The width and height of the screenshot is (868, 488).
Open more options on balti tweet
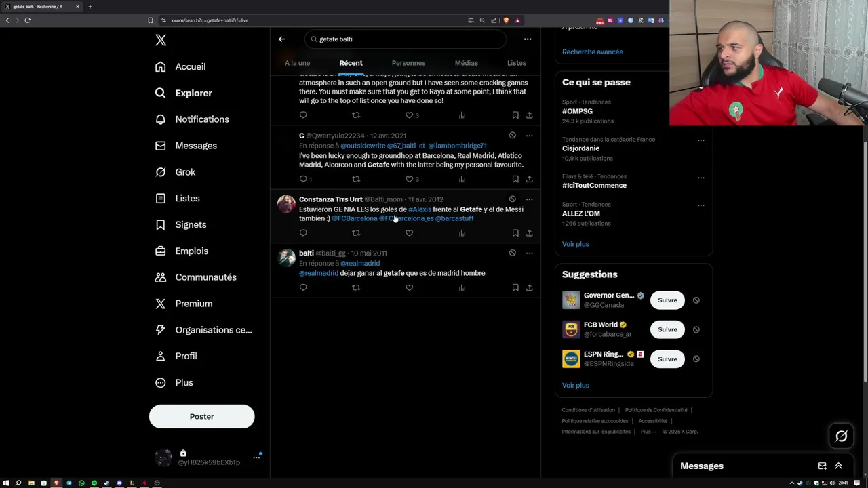point(529,253)
